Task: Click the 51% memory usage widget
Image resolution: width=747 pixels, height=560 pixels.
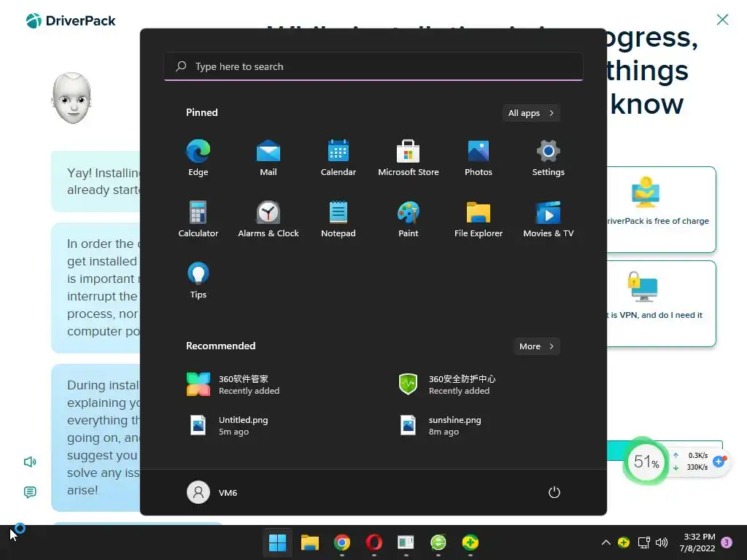Action: coord(646,461)
